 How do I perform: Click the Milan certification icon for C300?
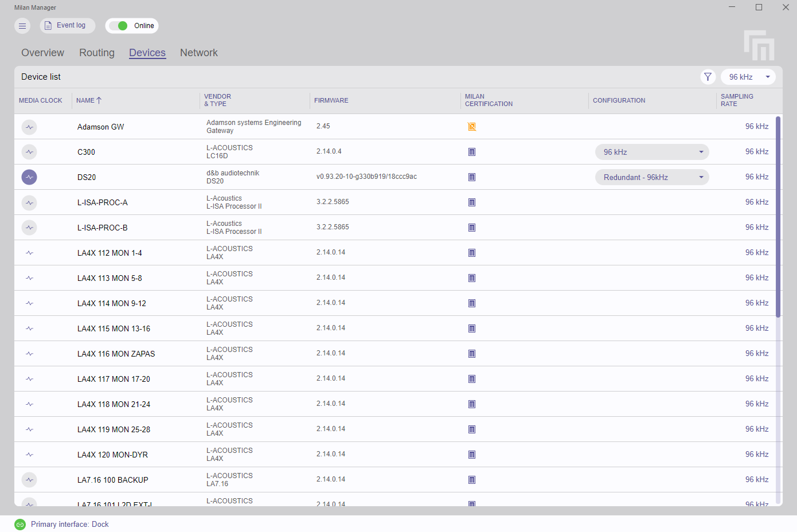pos(472,152)
